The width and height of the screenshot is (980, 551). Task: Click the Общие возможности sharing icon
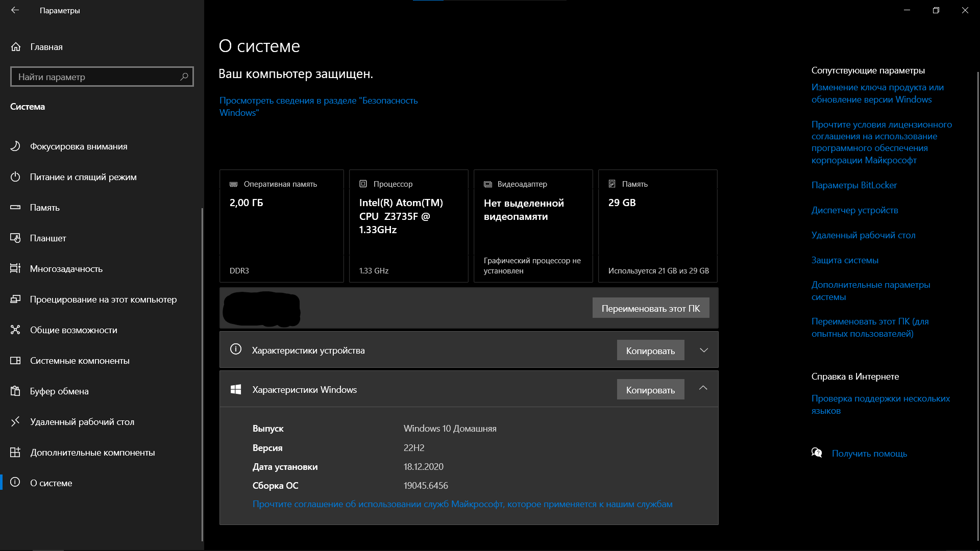coord(15,330)
